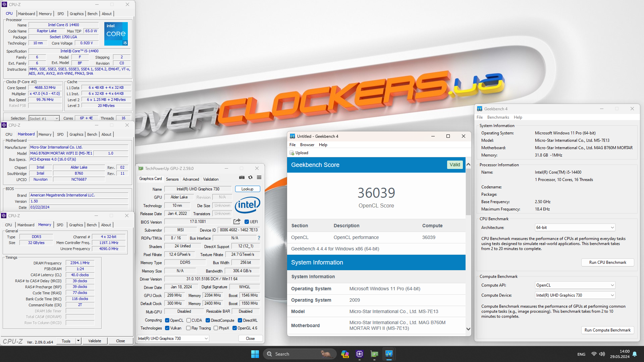Click the Lookup button in GPU-Z
Viewport: 644px width, 362px height.
(248, 189)
